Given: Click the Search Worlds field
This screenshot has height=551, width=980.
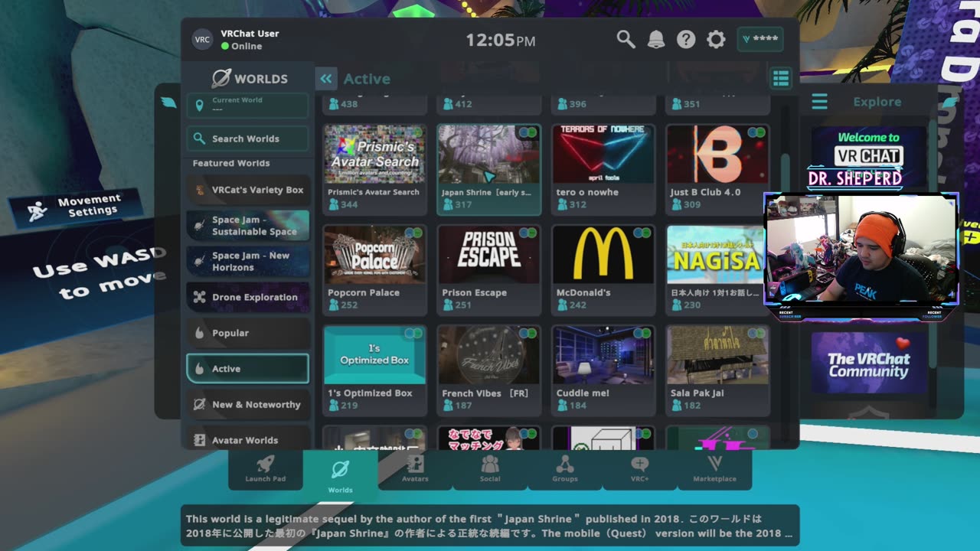Looking at the screenshot, I should pyautogui.click(x=247, y=139).
